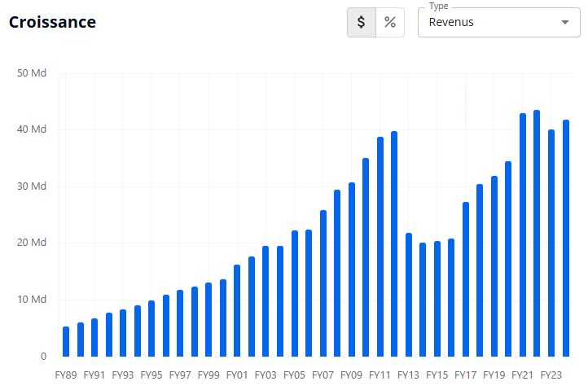Click the FY10 revenue bar
Viewport: 588px width, 390px height.
coord(366,257)
